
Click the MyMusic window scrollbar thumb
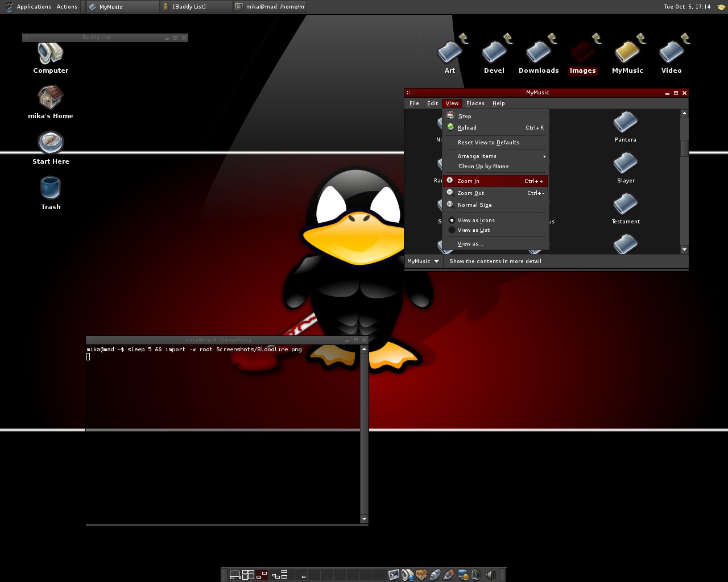[684, 147]
